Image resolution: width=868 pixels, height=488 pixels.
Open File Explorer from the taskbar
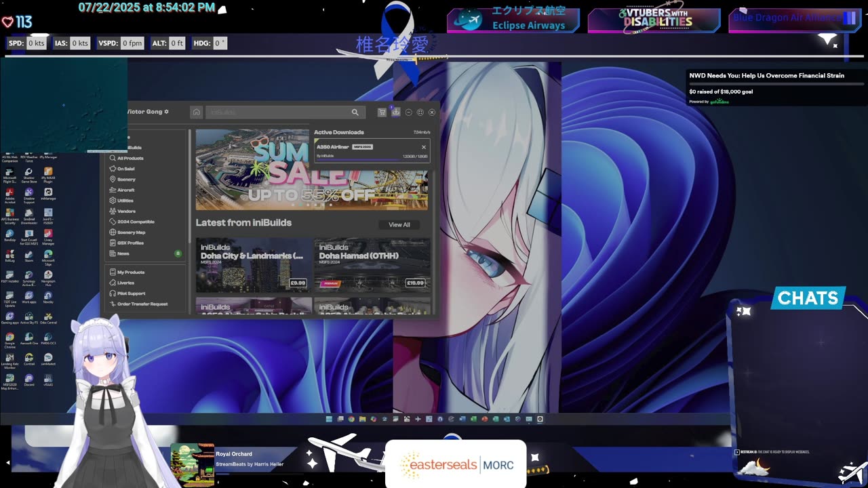coord(362,419)
